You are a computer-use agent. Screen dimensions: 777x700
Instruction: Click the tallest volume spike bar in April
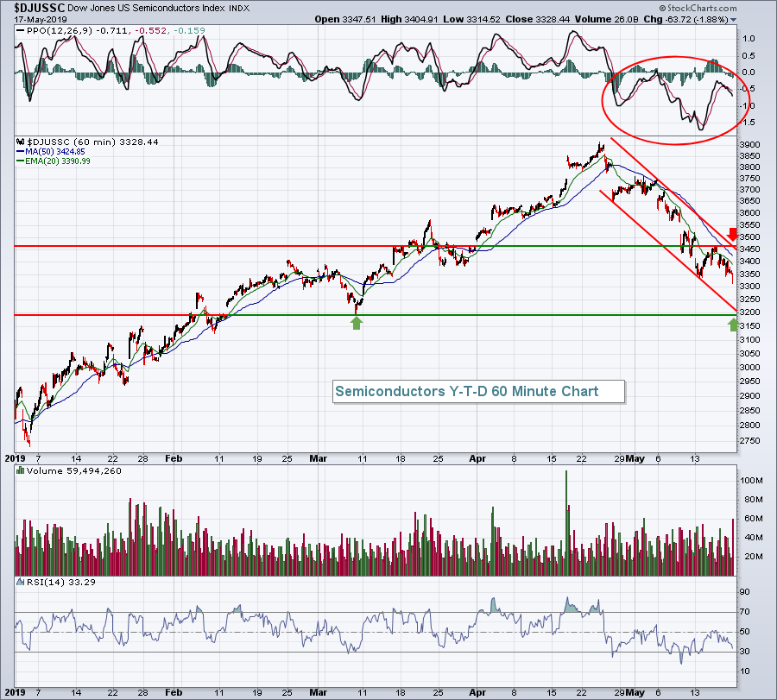click(x=565, y=523)
